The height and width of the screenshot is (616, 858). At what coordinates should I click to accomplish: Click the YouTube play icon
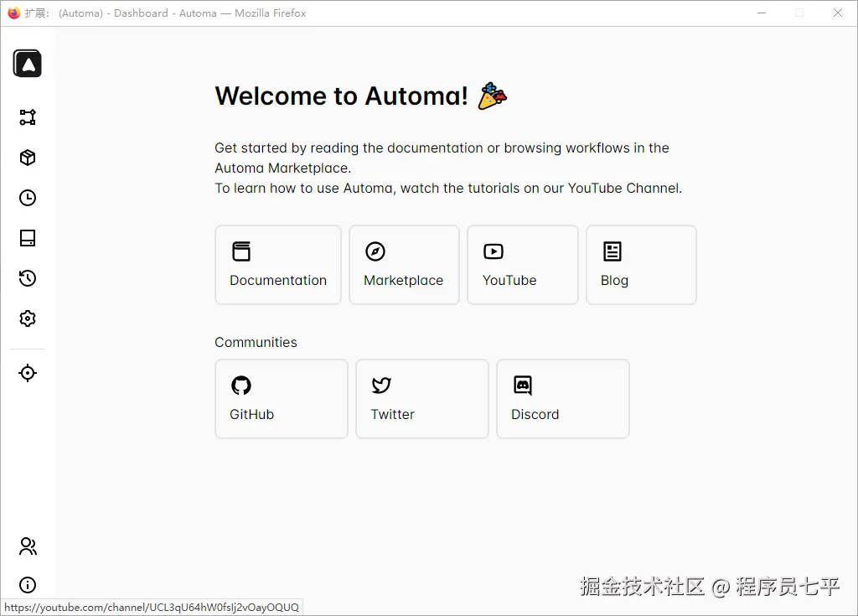coord(494,251)
